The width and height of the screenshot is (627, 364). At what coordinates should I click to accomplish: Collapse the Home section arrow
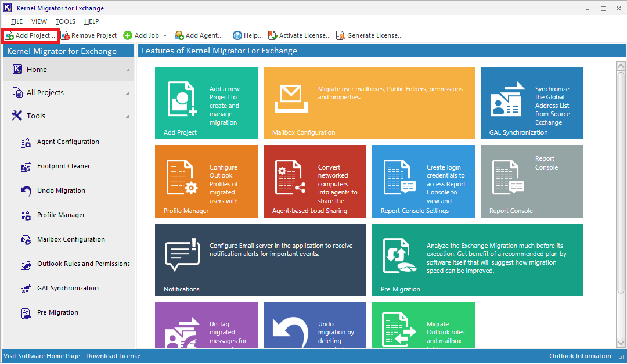coord(128,70)
